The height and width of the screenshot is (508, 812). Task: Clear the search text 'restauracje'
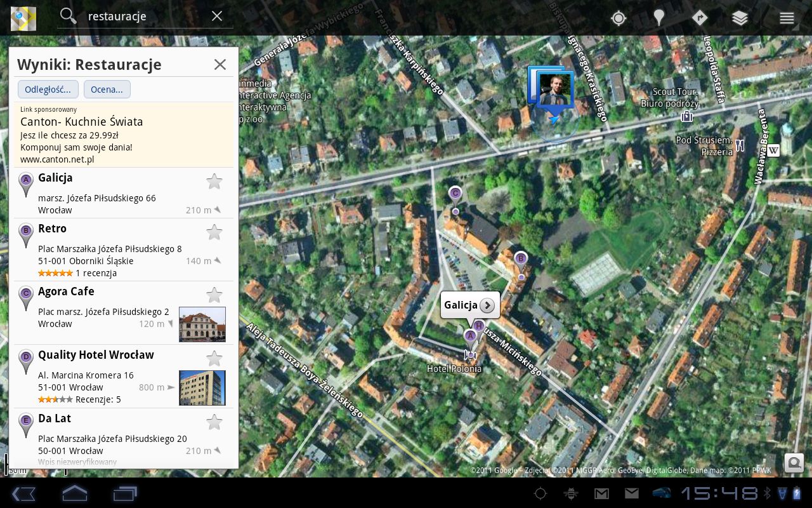tap(217, 16)
